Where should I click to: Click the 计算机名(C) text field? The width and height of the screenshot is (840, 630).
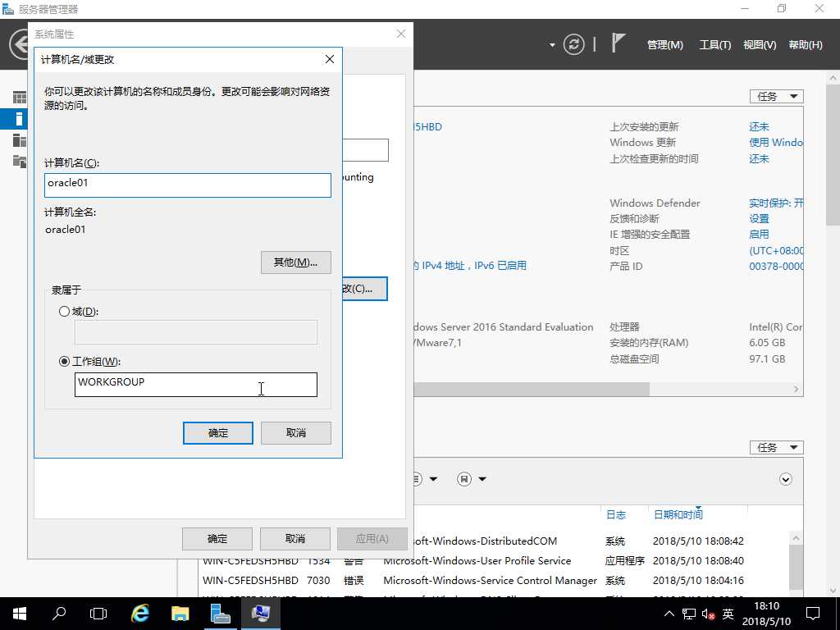188,185
